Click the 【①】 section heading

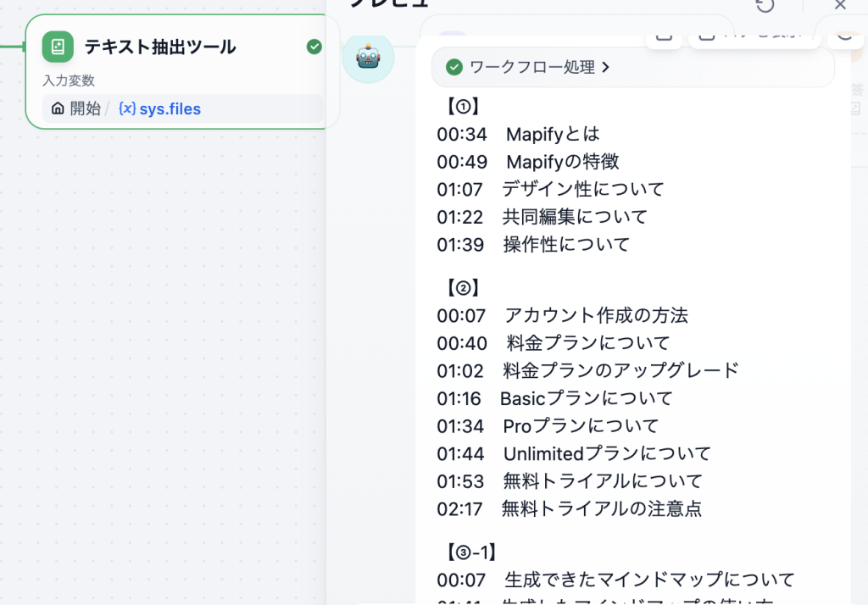463,106
